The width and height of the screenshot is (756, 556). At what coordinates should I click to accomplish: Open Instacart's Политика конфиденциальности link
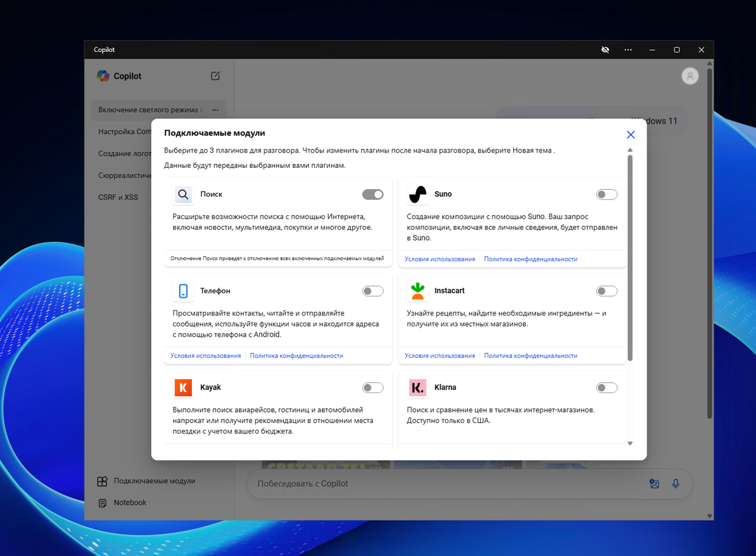pyautogui.click(x=531, y=356)
